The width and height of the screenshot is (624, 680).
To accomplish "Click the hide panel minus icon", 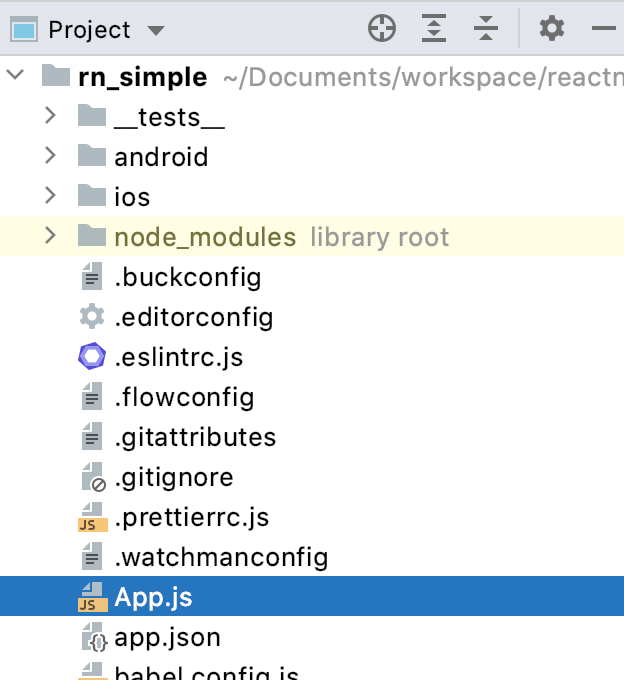I will 604,29.
